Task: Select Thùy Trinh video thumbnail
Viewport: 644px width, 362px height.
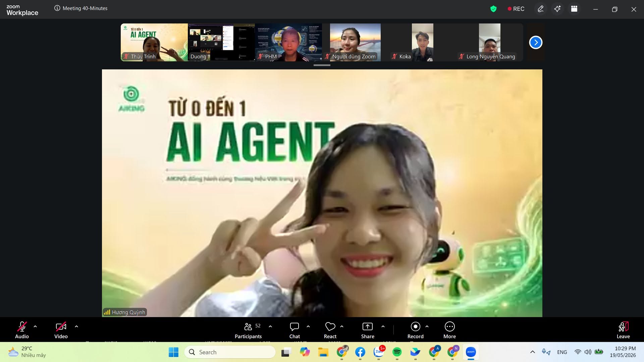Action: [x=154, y=42]
